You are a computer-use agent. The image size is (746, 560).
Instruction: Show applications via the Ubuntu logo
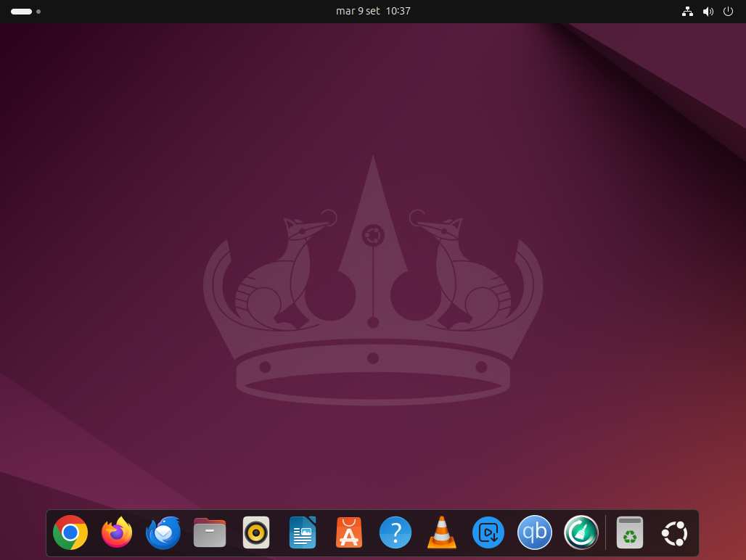point(675,533)
